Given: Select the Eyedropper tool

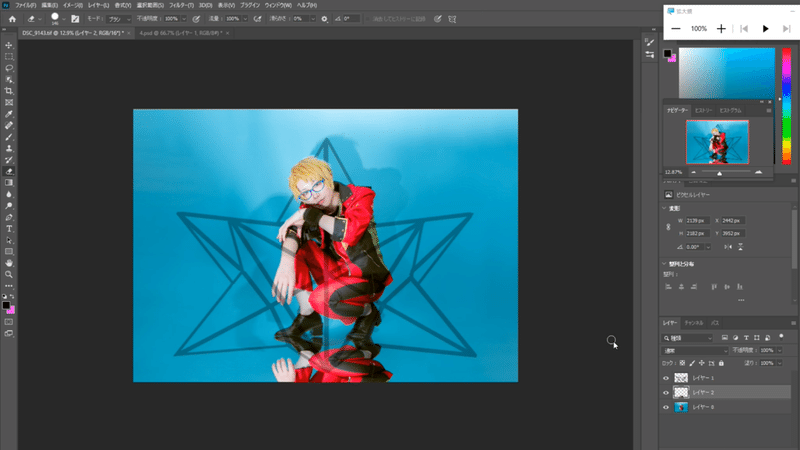Looking at the screenshot, I should coord(9,114).
